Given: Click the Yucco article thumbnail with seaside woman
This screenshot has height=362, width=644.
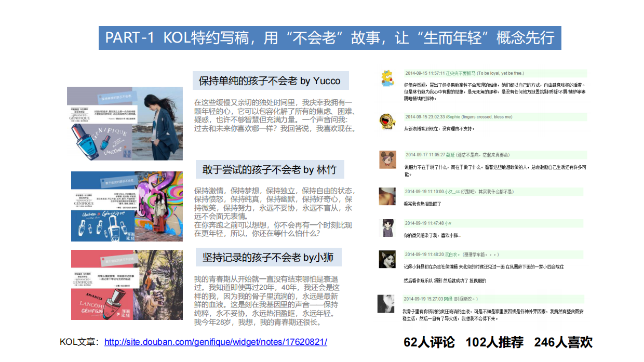Looking at the screenshot, I should tap(125, 123).
